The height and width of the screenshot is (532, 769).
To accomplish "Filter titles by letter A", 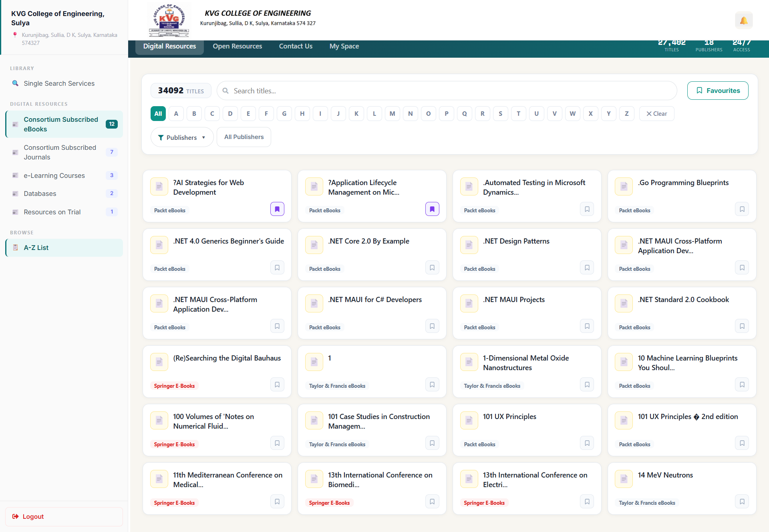I will 176,114.
